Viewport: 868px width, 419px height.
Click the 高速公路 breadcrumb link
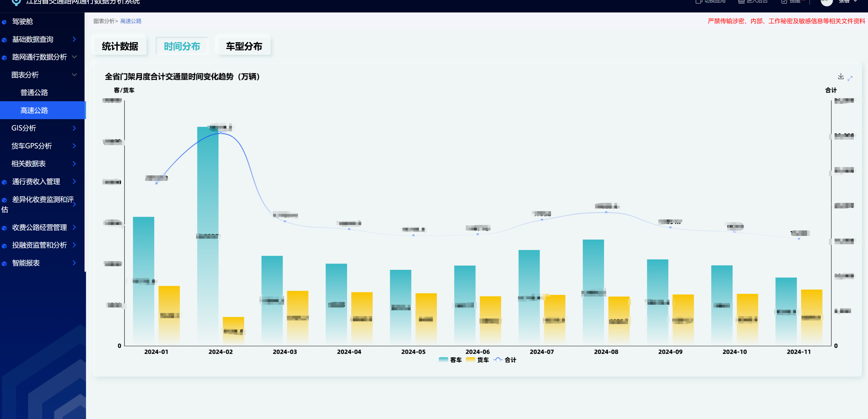click(x=131, y=21)
